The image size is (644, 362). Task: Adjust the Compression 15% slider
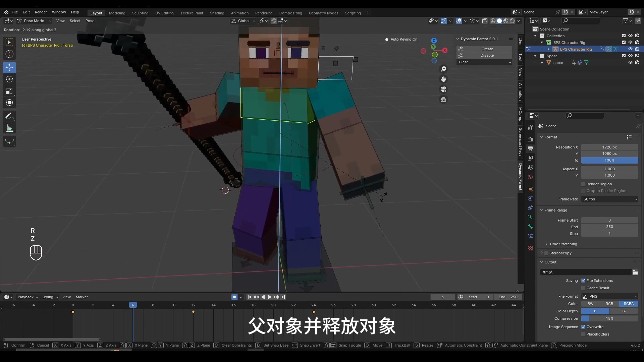click(609, 318)
